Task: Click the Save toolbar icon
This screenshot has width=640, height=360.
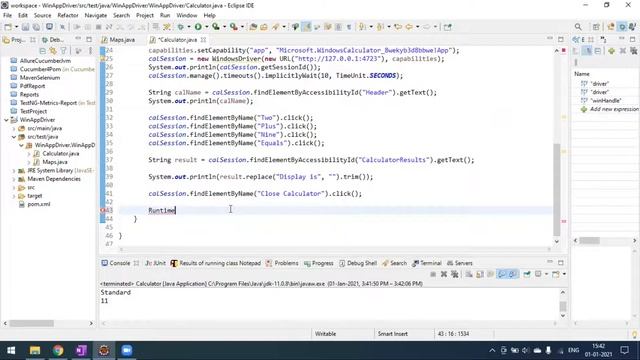Action: click(25, 27)
